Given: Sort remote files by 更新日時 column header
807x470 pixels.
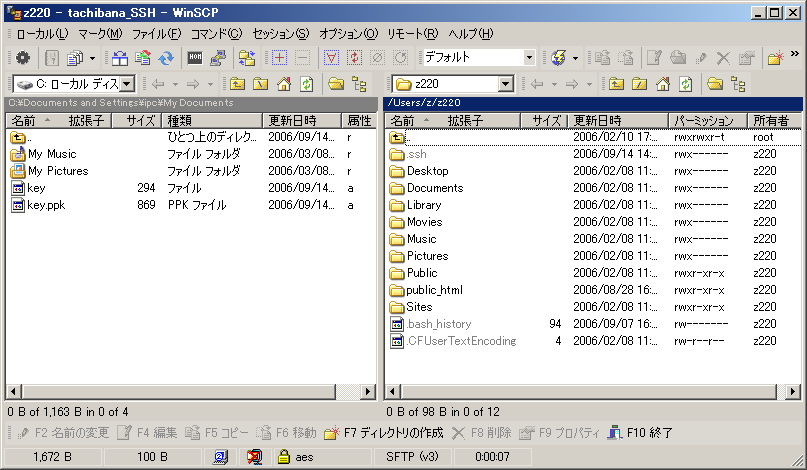Looking at the screenshot, I should 618,121.
